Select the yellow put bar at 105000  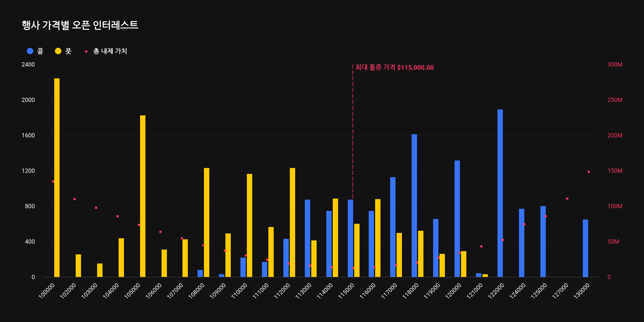point(143,196)
